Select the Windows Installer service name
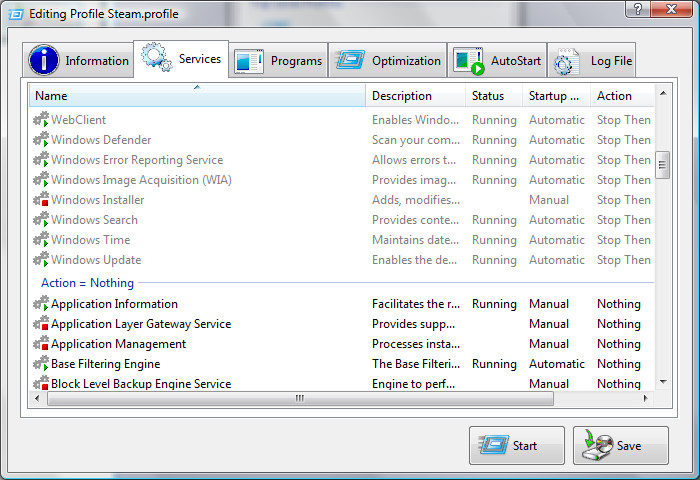This screenshot has width=700, height=480. pyautogui.click(x=97, y=200)
